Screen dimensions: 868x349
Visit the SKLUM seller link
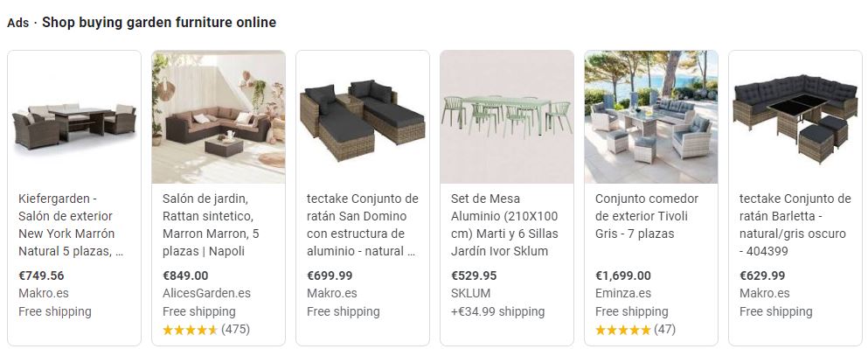tap(470, 293)
